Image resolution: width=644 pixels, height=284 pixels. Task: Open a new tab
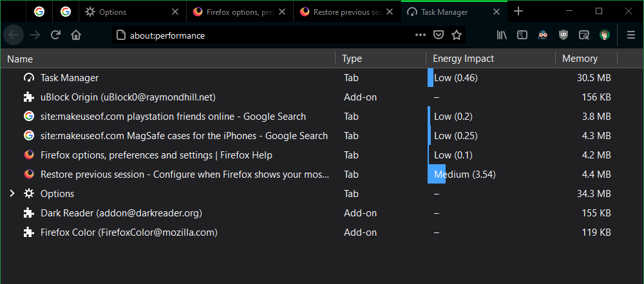(x=518, y=12)
